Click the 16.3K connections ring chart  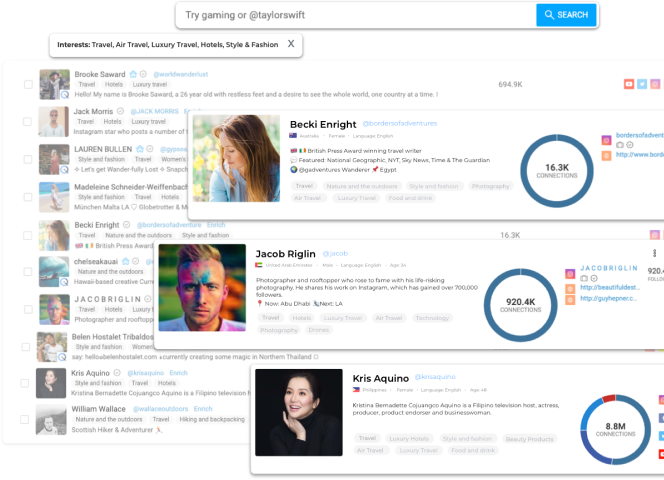click(557, 171)
